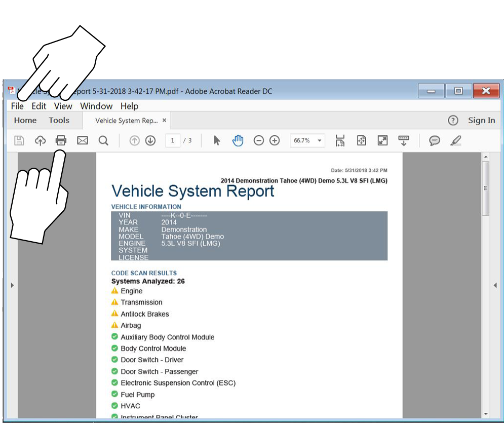504x423 pixels.
Task: Expand the left navigation pane arrow
Action: click(x=12, y=286)
